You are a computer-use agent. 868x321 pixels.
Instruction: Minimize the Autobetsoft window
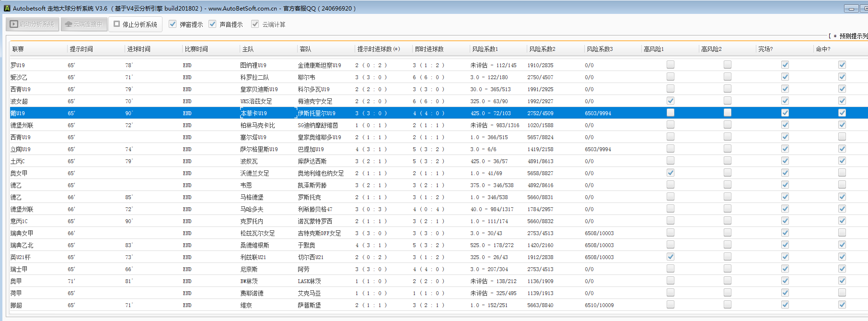(x=851, y=9)
